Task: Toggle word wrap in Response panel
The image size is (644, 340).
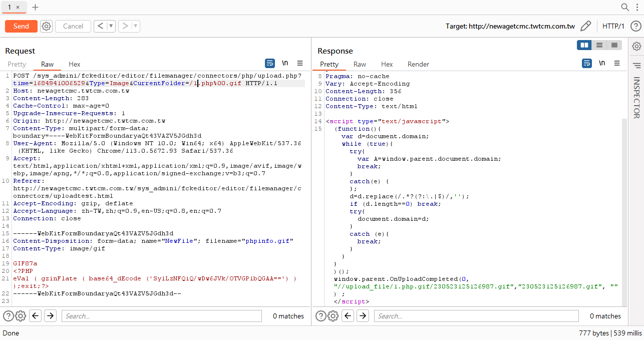Action: [x=587, y=63]
